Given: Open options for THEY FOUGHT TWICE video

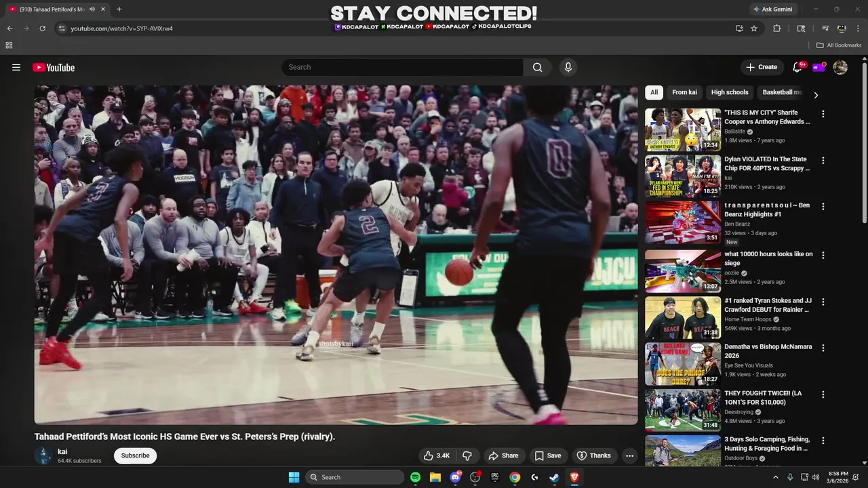Looking at the screenshot, I should click(x=823, y=394).
